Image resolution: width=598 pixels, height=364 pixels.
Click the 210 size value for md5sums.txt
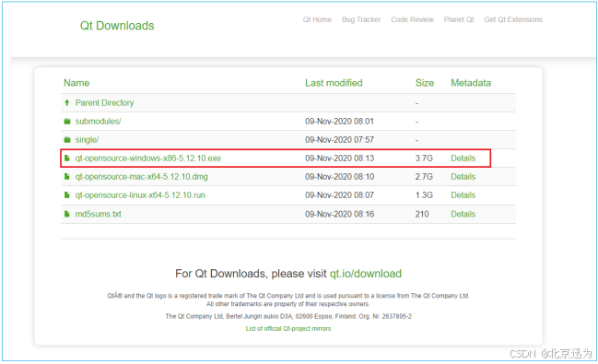[422, 214]
